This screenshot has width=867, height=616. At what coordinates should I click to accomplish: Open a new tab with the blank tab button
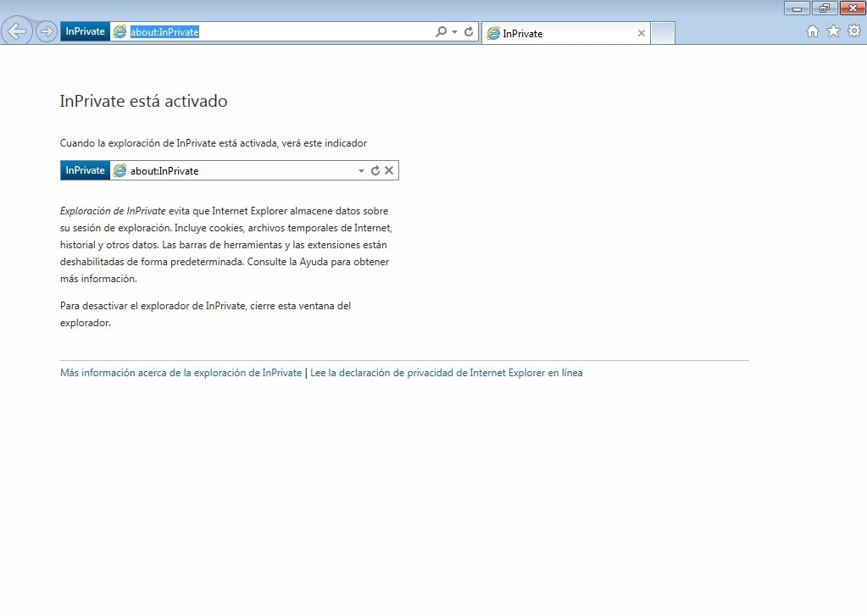(x=663, y=33)
